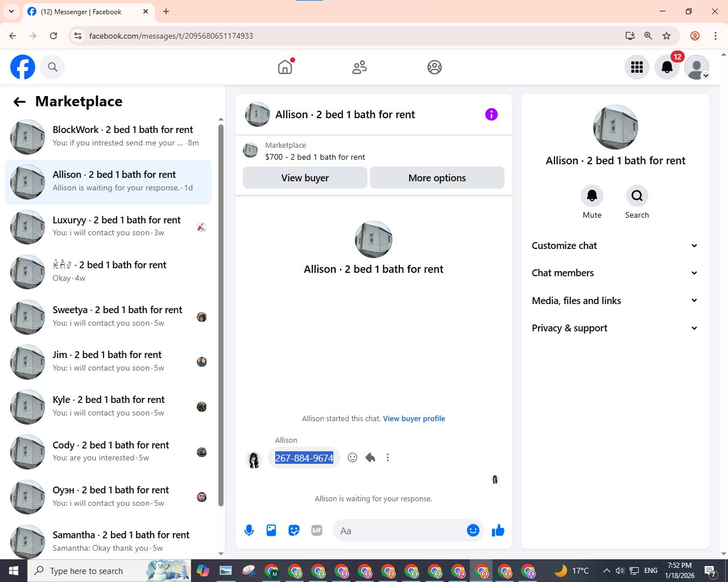The image size is (728, 582).
Task: Open the account profile avatar menu
Action: (x=697, y=67)
